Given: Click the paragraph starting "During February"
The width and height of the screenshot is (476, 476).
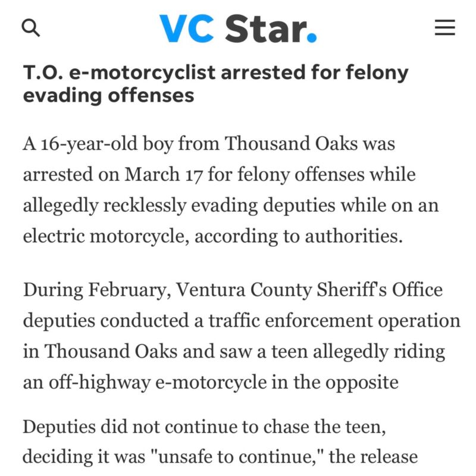Looking at the screenshot, I should point(241,335).
